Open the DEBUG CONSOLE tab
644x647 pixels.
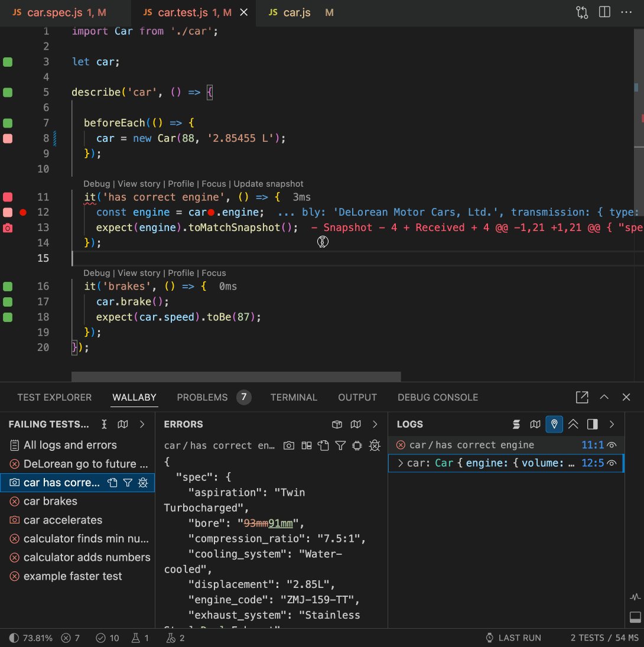coord(438,398)
